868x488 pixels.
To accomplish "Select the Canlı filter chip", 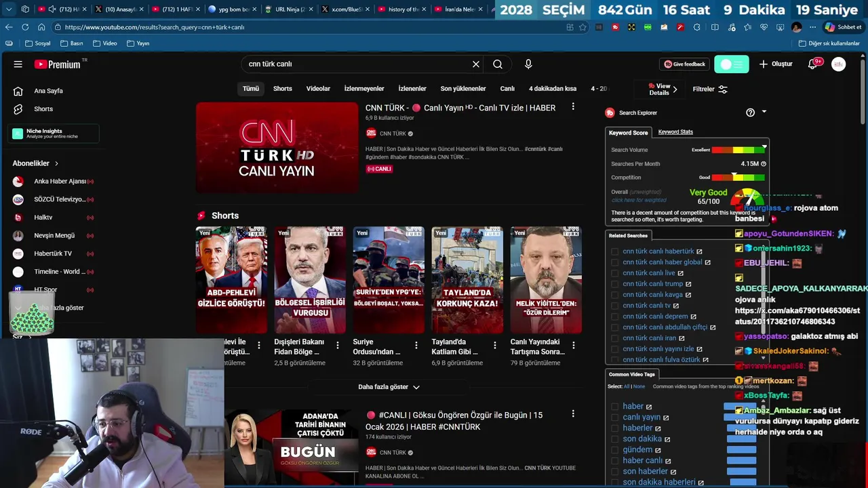I will click(507, 89).
